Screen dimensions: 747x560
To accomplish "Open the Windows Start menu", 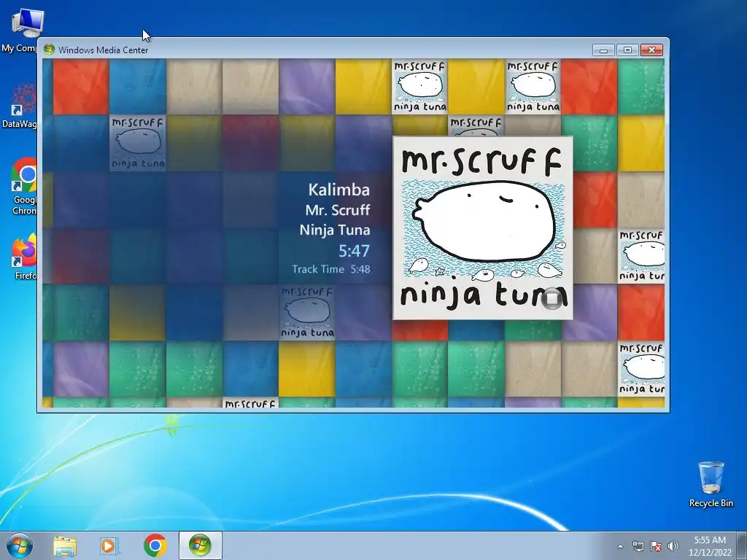I will 20,545.
